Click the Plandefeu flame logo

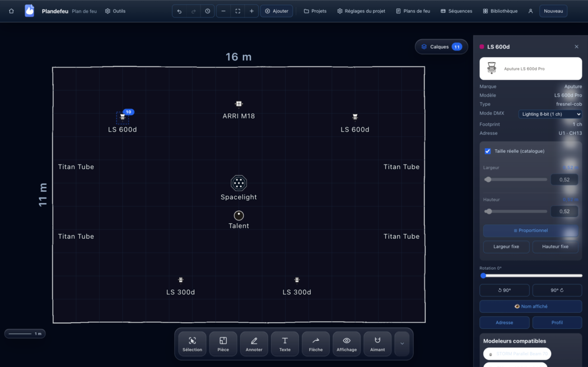click(29, 11)
